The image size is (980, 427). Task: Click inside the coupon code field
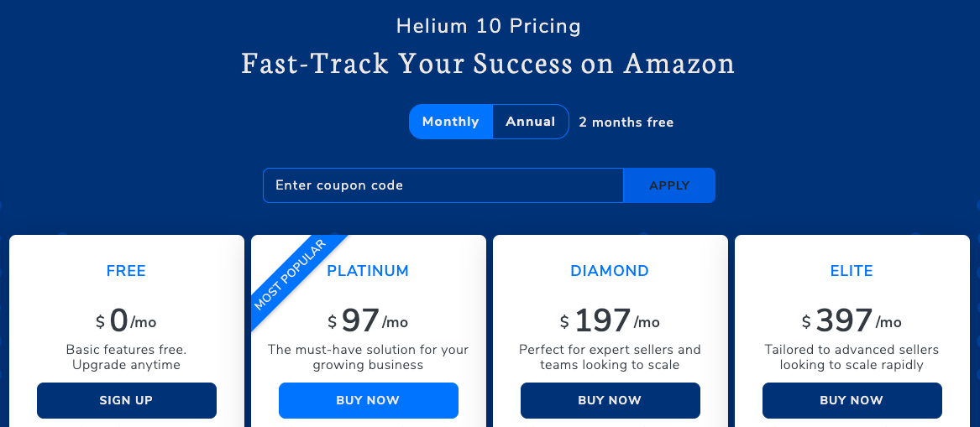click(x=443, y=185)
